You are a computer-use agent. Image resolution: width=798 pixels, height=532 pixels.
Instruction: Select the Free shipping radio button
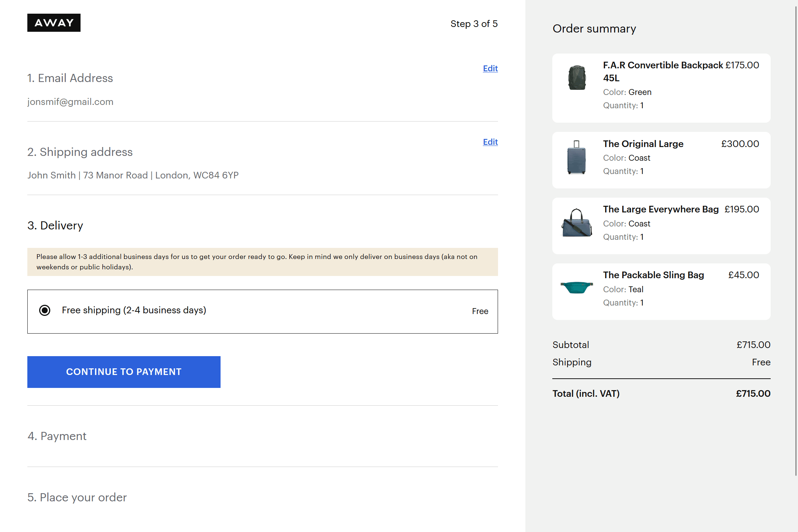click(x=45, y=310)
